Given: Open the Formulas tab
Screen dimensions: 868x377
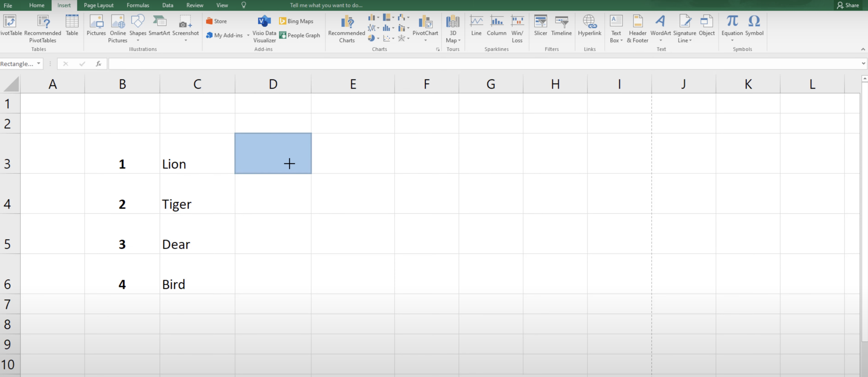Looking at the screenshot, I should coord(138,5).
